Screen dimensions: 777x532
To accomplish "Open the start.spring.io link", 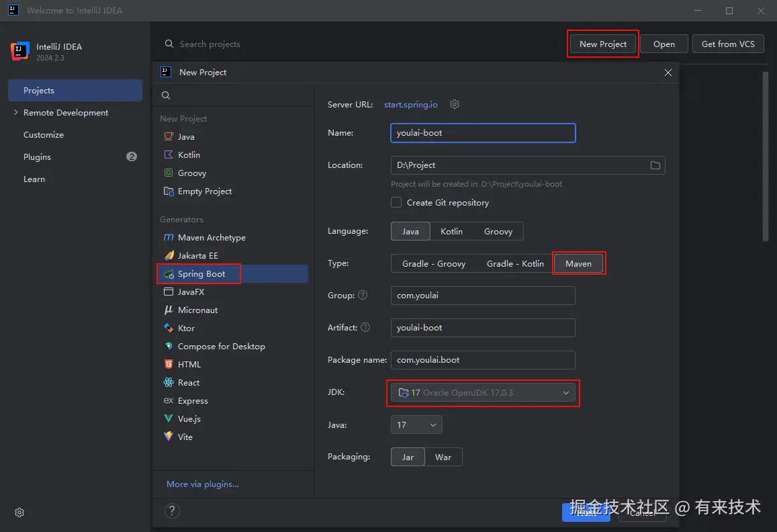I will (x=411, y=104).
